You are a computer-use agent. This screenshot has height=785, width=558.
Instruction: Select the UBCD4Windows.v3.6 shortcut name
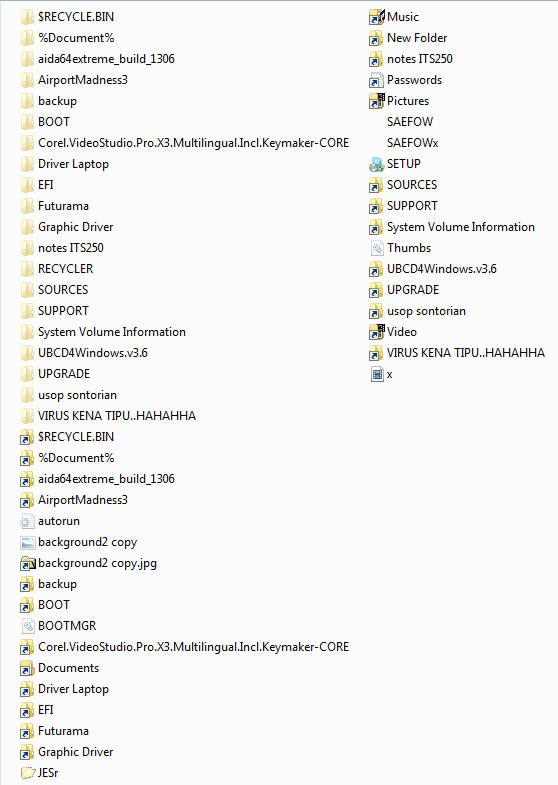coord(442,269)
